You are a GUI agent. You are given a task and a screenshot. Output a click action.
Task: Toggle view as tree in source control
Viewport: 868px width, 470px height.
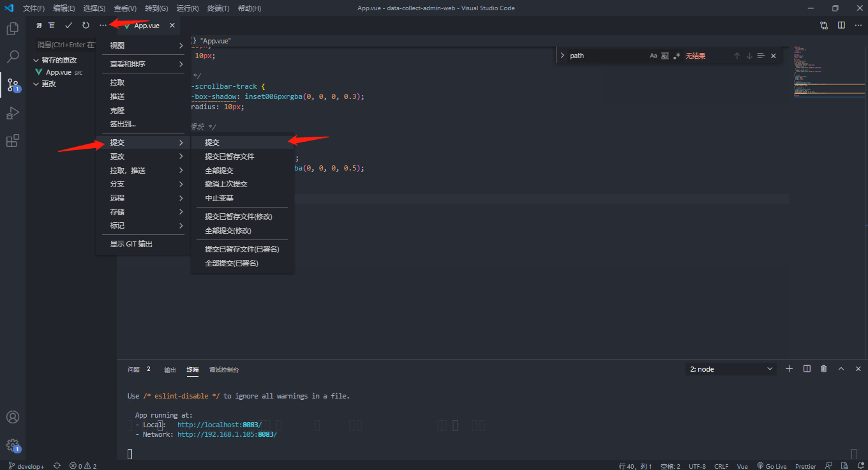click(x=52, y=26)
